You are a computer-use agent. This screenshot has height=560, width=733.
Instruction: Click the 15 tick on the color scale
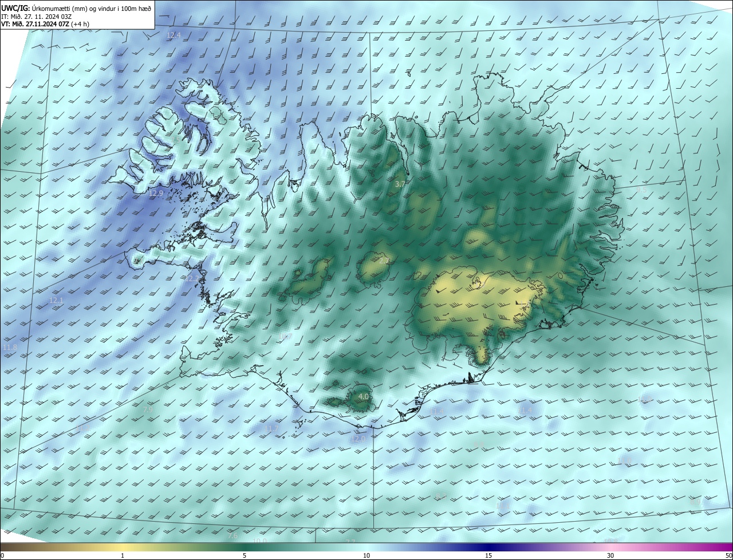click(x=488, y=555)
